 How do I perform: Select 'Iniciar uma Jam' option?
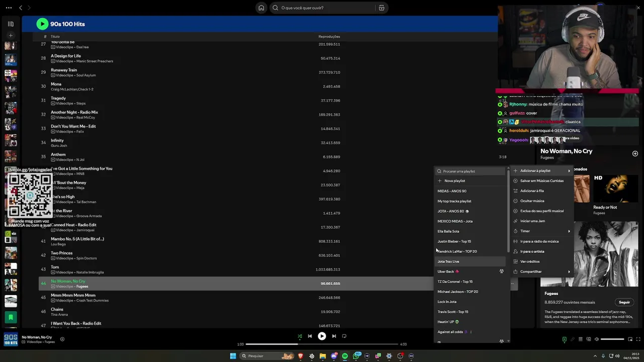pos(542,221)
